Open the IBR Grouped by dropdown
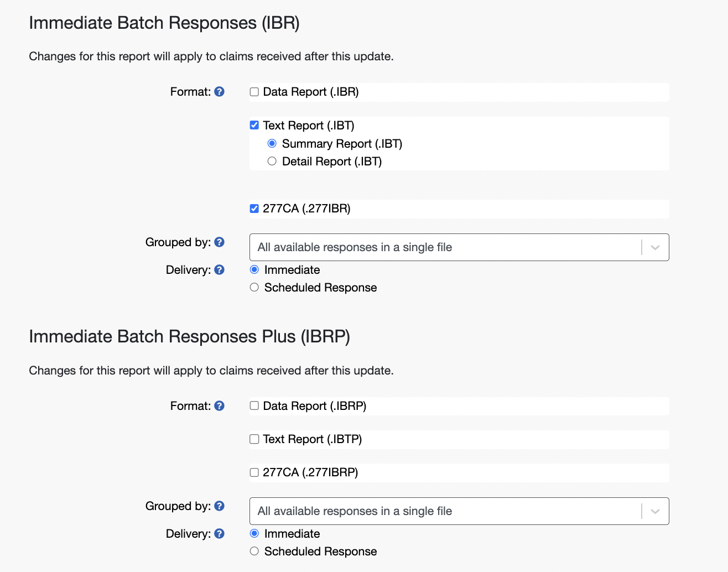The width and height of the screenshot is (728, 572). click(443, 247)
